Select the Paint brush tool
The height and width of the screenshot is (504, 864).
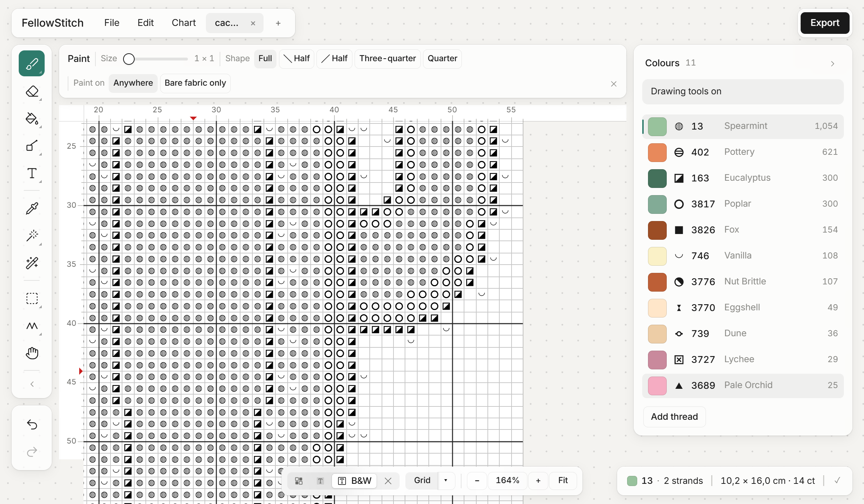pyautogui.click(x=32, y=63)
